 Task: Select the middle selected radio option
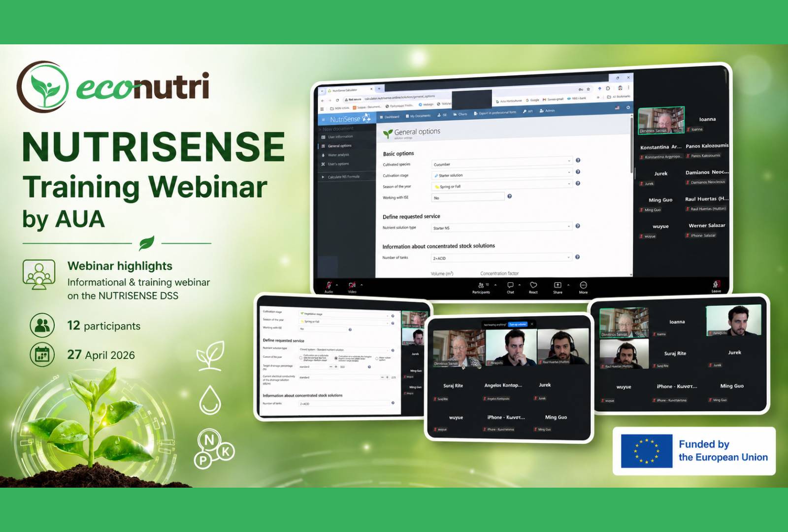[x=336, y=358]
